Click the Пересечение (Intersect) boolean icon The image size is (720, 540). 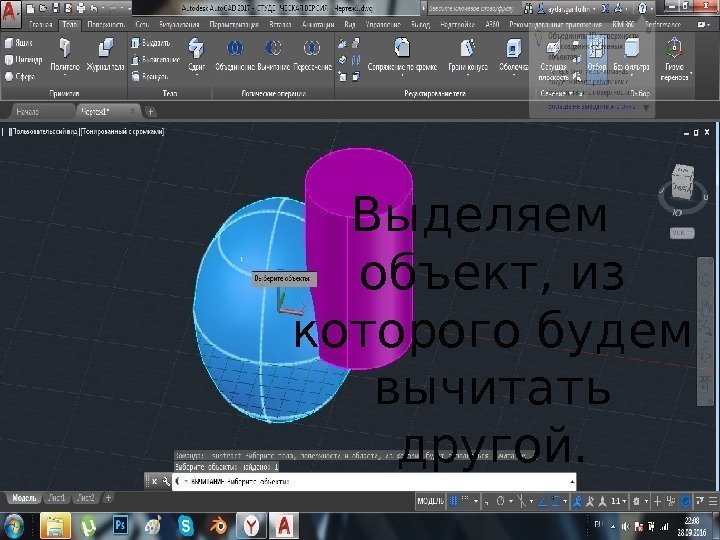(x=312, y=48)
